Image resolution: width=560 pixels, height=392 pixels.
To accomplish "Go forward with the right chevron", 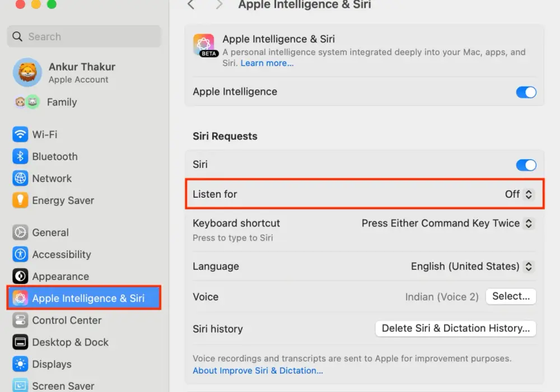I will coord(220,4).
